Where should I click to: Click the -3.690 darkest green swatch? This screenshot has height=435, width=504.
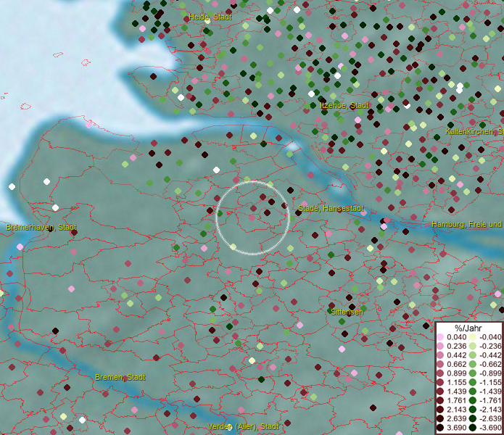473,428
